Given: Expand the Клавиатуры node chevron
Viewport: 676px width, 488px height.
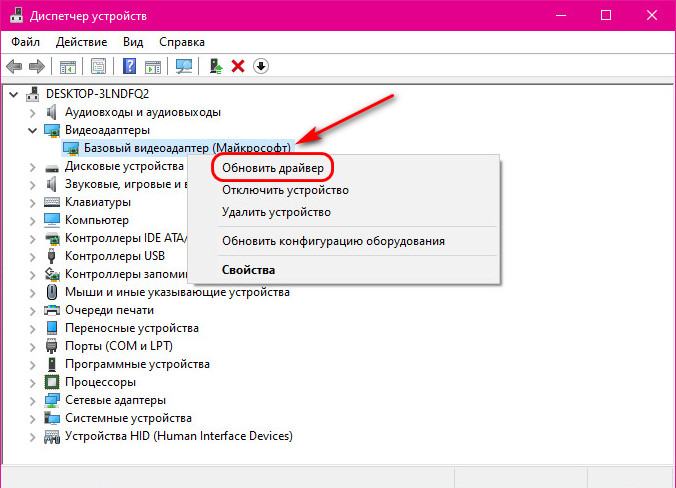Looking at the screenshot, I should pos(33,203).
